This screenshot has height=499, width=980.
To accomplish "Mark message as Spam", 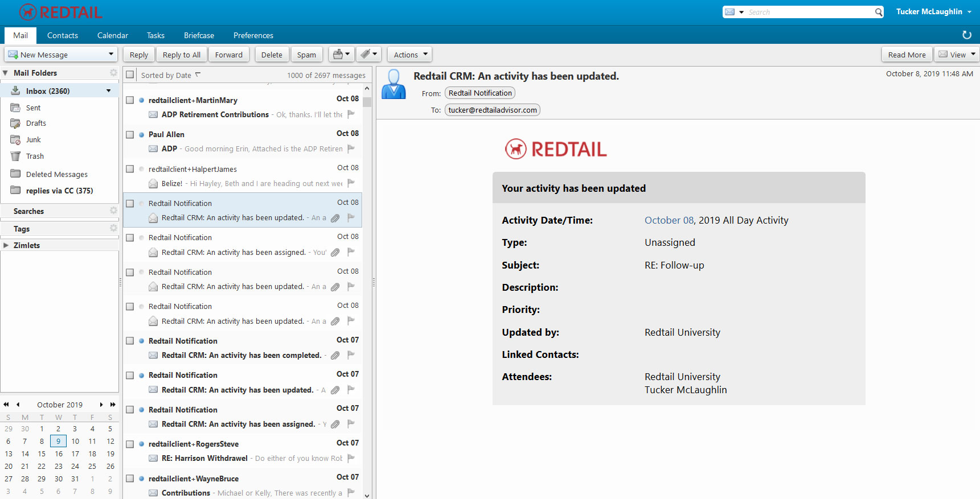I will tap(306, 55).
